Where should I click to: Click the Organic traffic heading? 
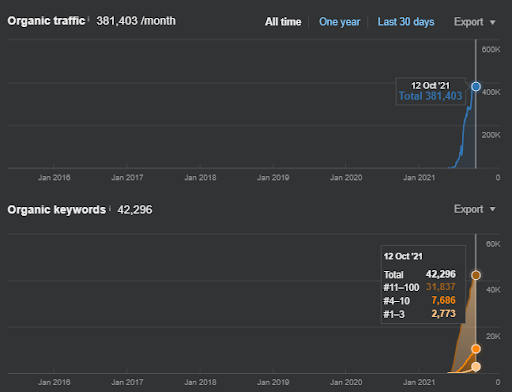(46, 21)
